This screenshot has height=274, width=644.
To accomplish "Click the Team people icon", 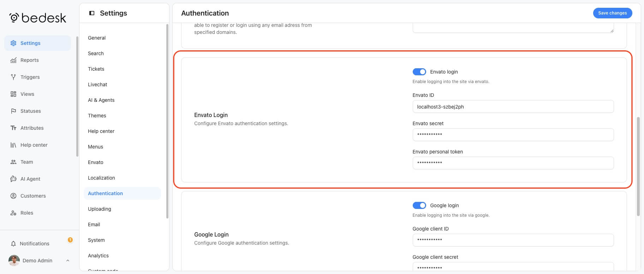I will click(13, 162).
